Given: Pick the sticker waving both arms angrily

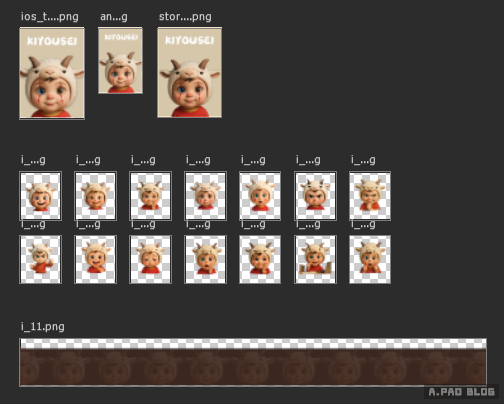Looking at the screenshot, I should pos(40,259).
